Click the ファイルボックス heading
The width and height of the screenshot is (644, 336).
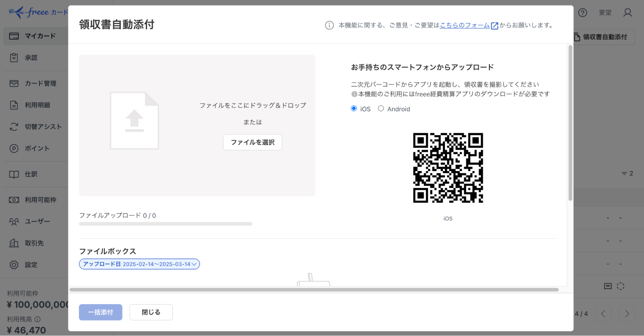pos(108,251)
